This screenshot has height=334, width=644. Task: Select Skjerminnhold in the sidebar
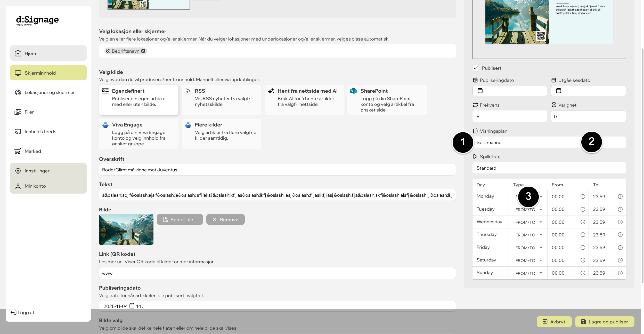tap(48, 73)
